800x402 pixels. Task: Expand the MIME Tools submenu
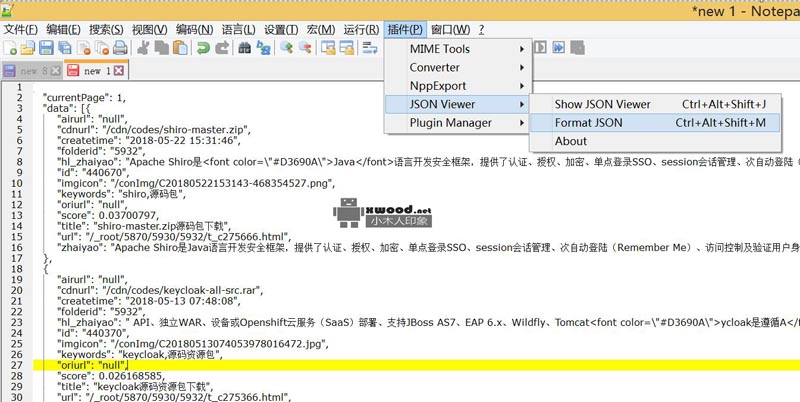point(458,49)
